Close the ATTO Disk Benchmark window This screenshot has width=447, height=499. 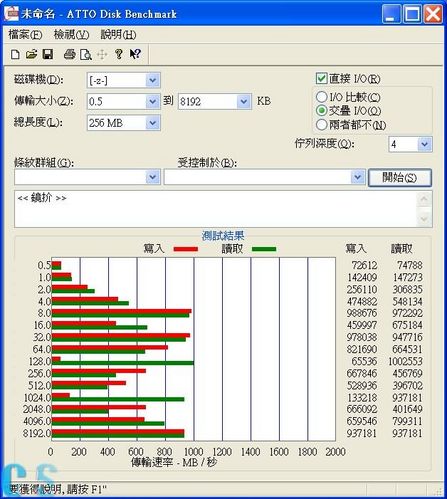(433, 14)
